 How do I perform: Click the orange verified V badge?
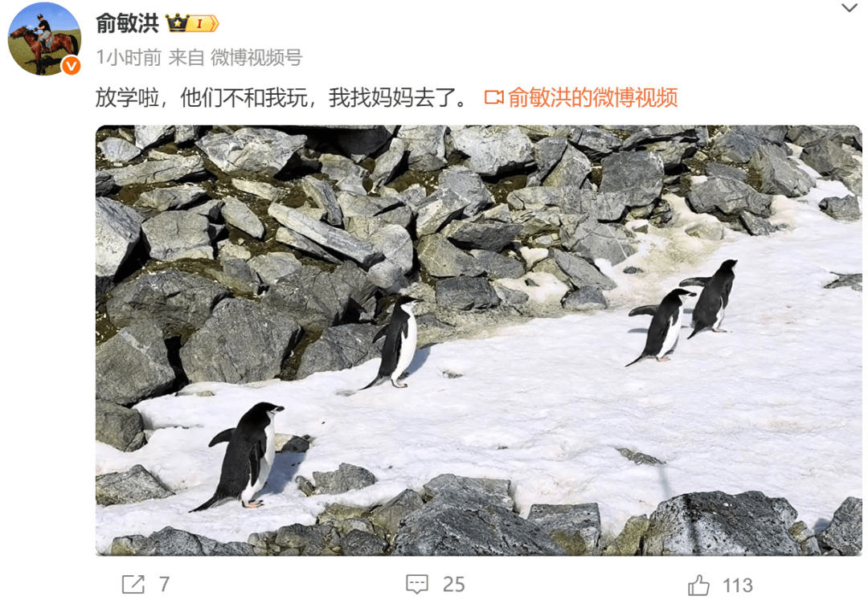pyautogui.click(x=71, y=66)
